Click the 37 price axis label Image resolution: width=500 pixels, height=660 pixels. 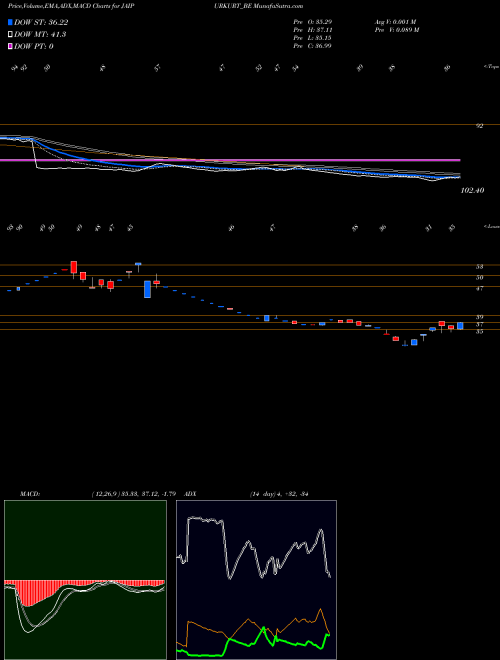(x=479, y=325)
